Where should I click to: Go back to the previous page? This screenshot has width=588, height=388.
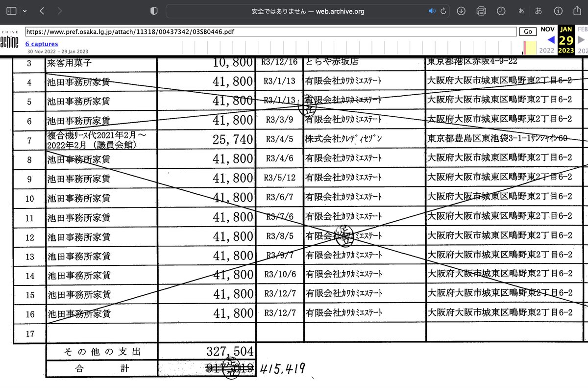pos(42,10)
